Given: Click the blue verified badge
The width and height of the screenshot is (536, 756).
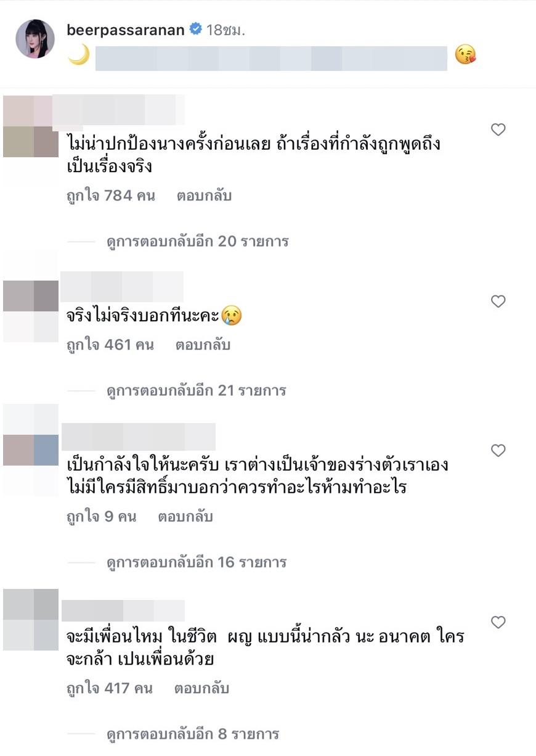Looking at the screenshot, I should [x=195, y=30].
